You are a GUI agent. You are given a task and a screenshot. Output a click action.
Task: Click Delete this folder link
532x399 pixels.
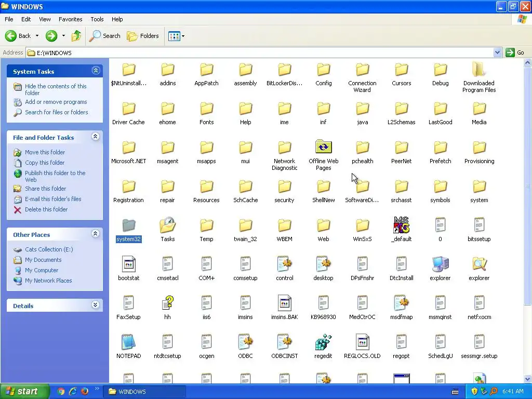click(x=46, y=209)
